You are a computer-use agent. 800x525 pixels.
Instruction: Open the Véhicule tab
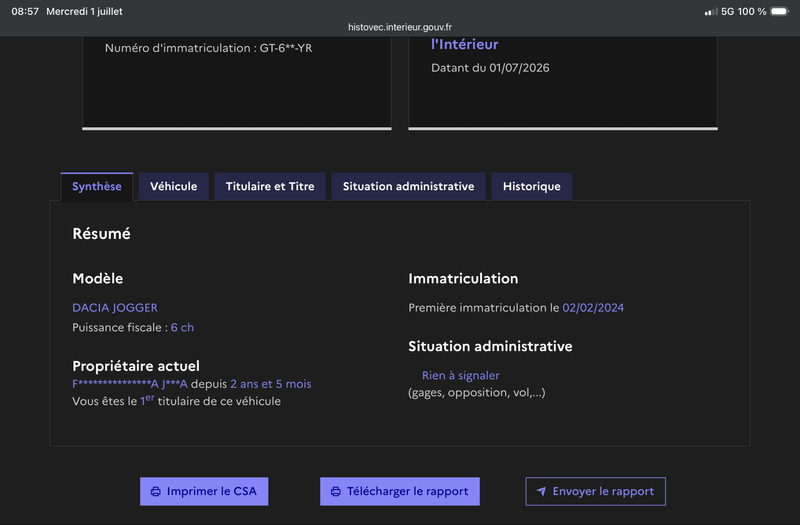[173, 186]
